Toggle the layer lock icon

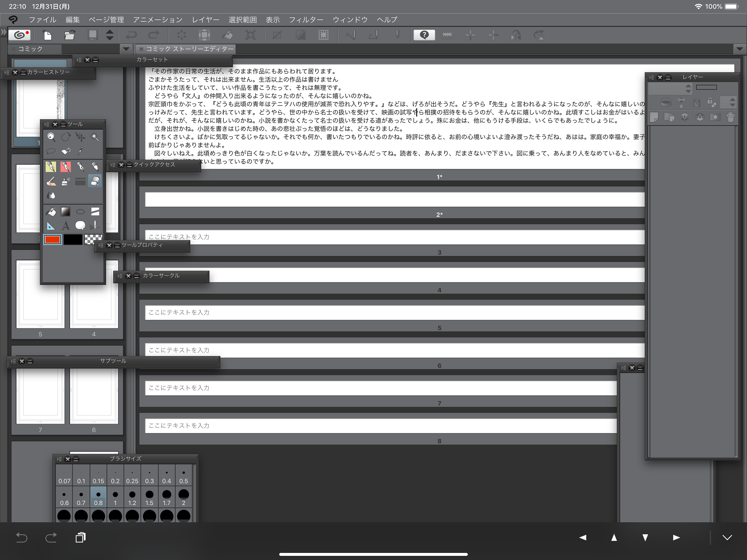pyautogui.click(x=696, y=102)
